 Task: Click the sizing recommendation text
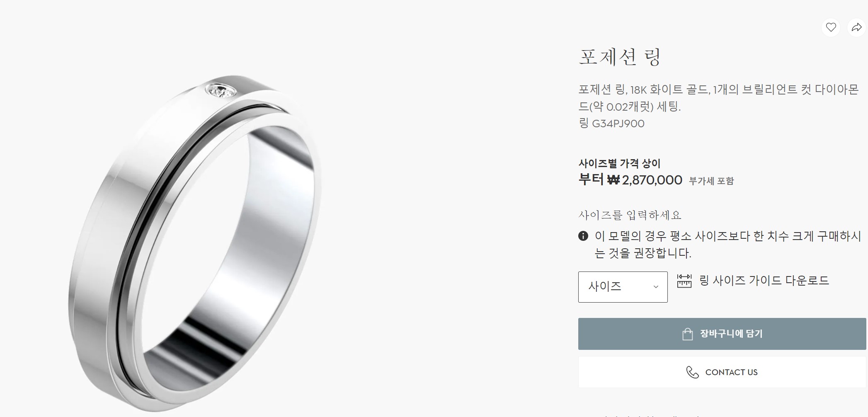728,245
